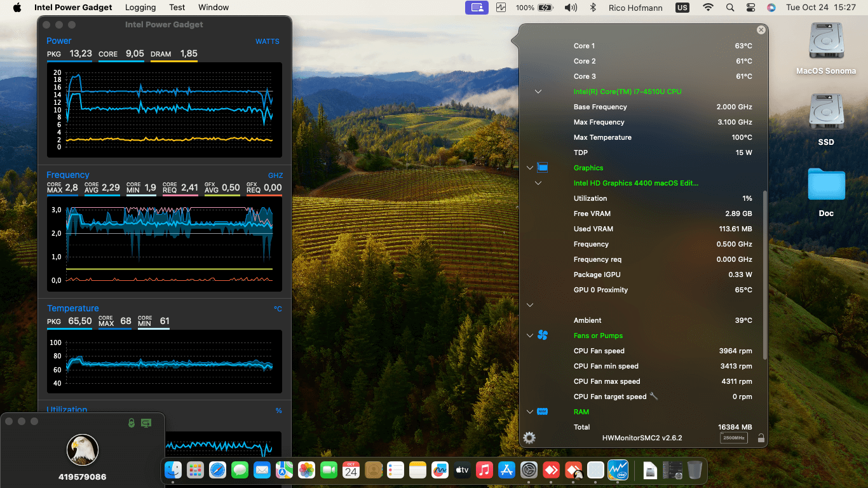
Task: Click the green screen sharing monitor icon
Action: pos(146,423)
